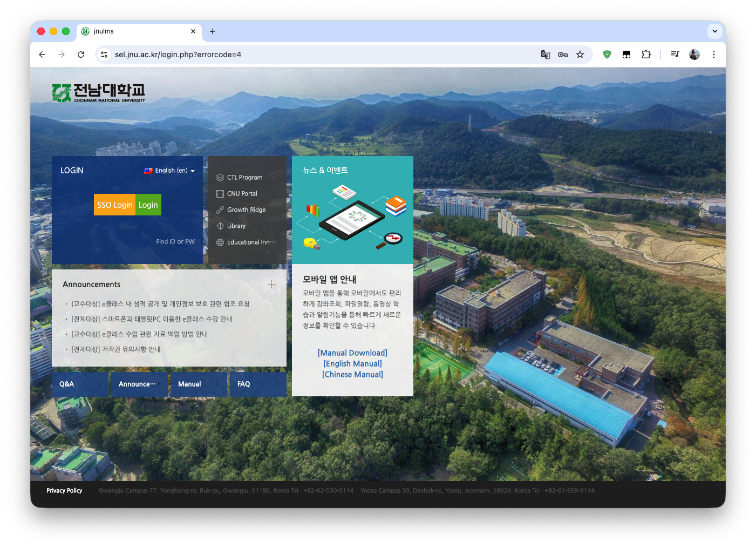Click the address bar URL field
The image size is (756, 548).
[x=324, y=55]
